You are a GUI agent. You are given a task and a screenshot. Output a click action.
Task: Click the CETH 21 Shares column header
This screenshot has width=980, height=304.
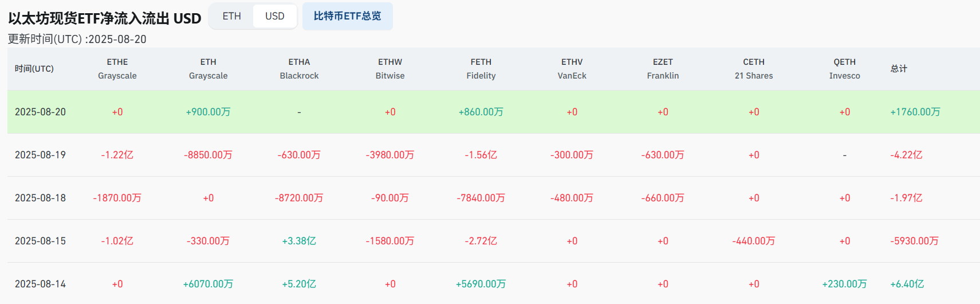(754, 69)
